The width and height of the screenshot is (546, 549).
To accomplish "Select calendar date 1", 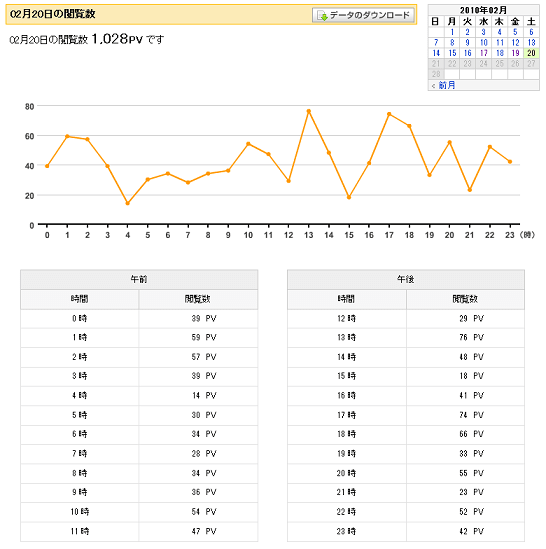I will tap(452, 32).
